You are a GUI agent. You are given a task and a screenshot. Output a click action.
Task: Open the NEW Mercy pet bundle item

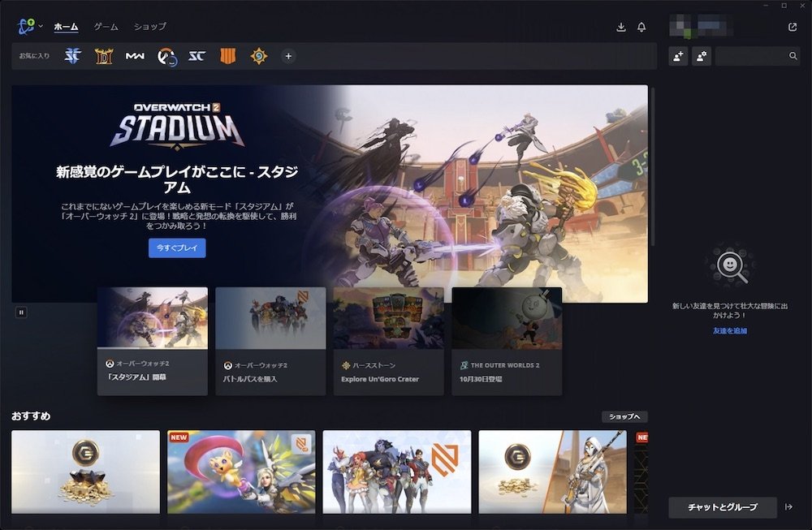(241, 472)
